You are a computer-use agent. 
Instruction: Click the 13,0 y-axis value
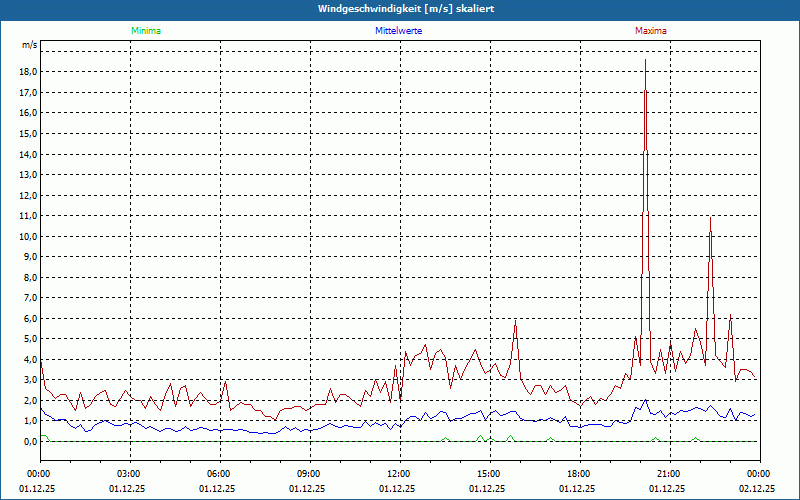[28, 174]
